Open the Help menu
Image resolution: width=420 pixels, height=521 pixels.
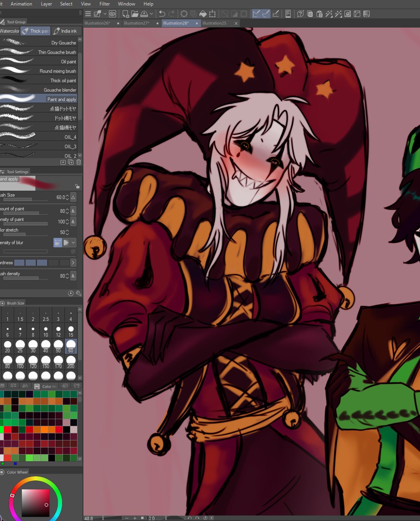click(148, 4)
